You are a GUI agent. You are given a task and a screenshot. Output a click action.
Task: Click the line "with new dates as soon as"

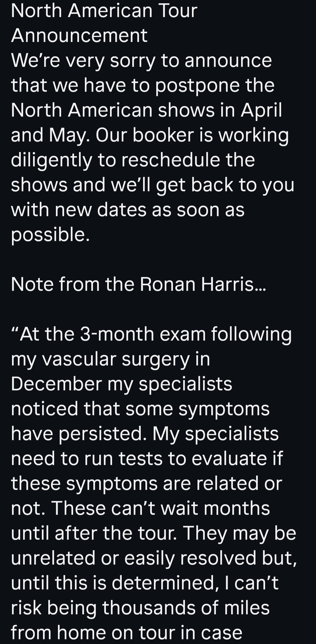click(x=128, y=210)
